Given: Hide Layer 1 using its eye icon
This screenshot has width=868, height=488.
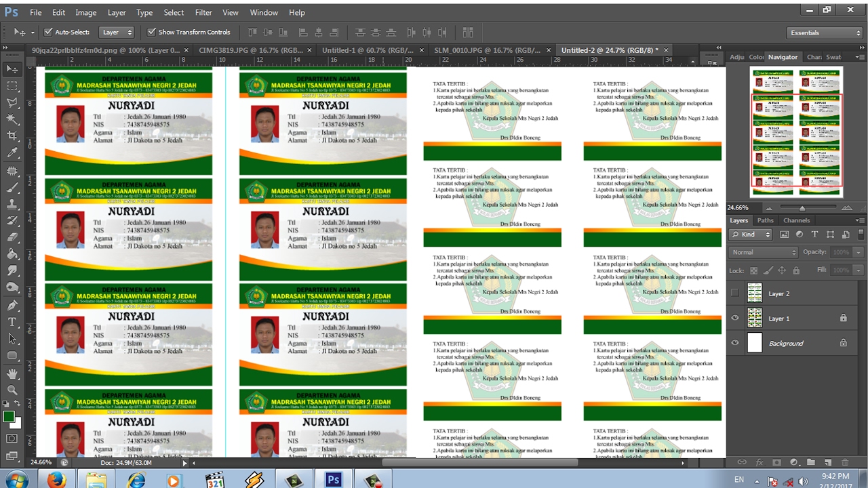Looking at the screenshot, I should [735, 318].
